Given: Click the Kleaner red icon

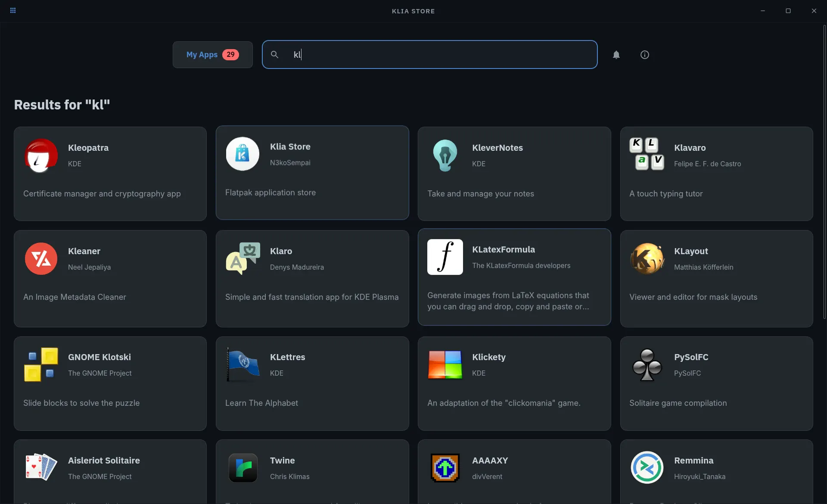Looking at the screenshot, I should coord(41,258).
